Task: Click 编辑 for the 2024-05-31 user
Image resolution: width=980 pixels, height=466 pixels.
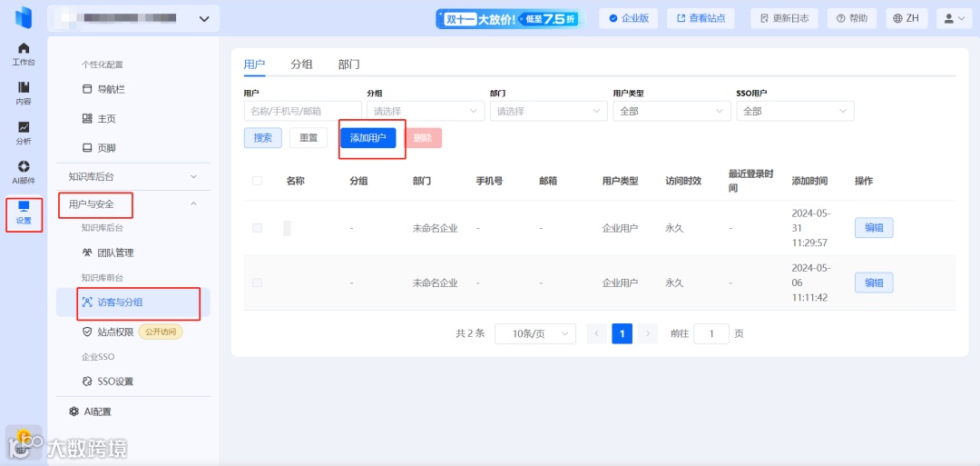Action: click(874, 228)
